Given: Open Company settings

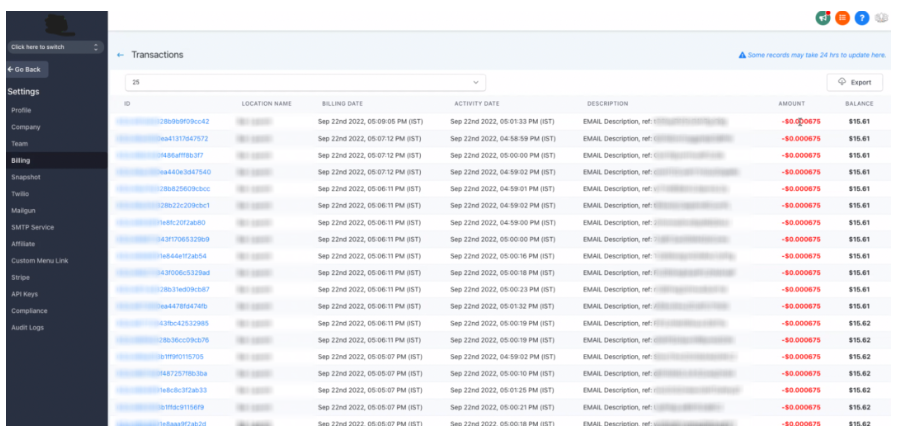Looking at the screenshot, I should pyautogui.click(x=26, y=127).
